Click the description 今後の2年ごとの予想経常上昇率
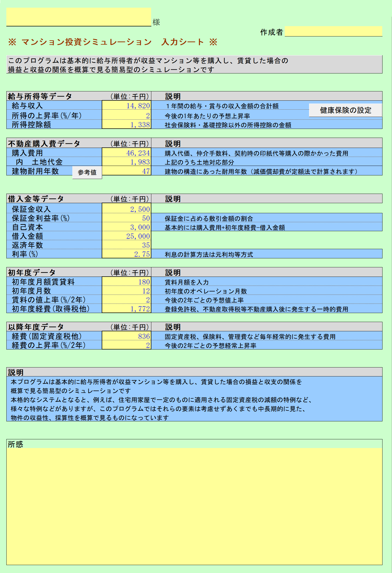This screenshot has width=392, height=573. click(x=211, y=346)
